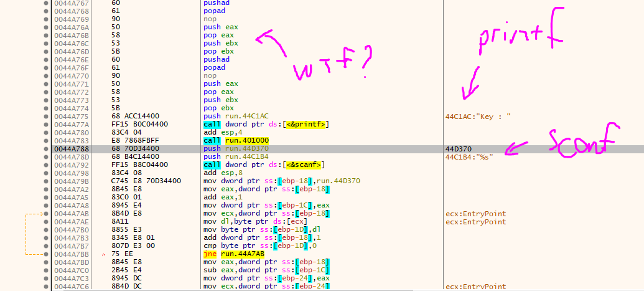644x291 pixels.
Task: Select the instruction add esp,4
Action: click(x=222, y=133)
